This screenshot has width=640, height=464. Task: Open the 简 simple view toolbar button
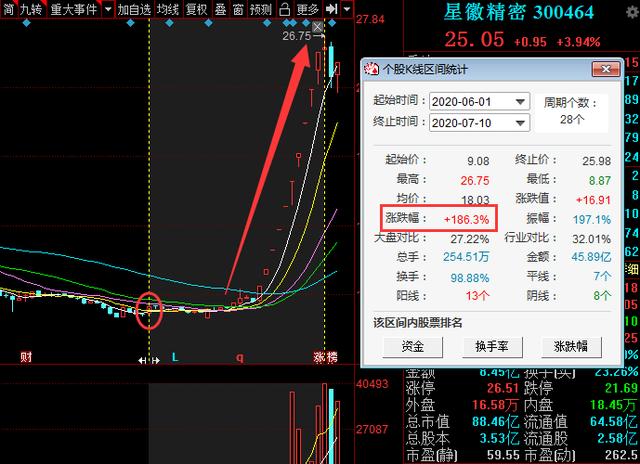click(x=8, y=9)
